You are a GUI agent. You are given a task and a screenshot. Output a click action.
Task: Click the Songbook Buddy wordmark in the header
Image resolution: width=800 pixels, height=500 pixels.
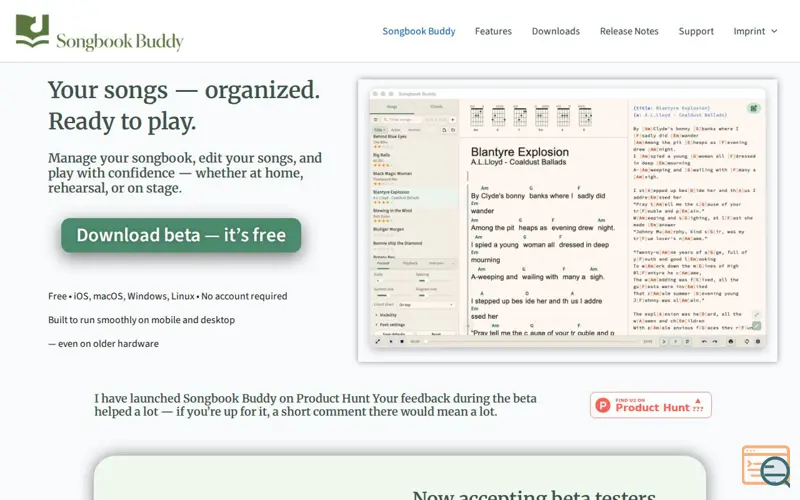click(x=120, y=41)
